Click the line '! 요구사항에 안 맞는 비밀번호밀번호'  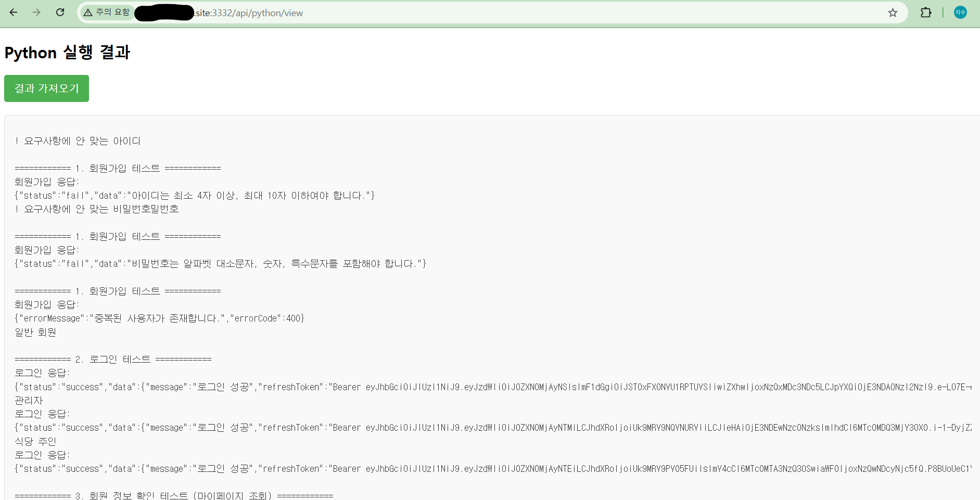pyautogui.click(x=97, y=209)
